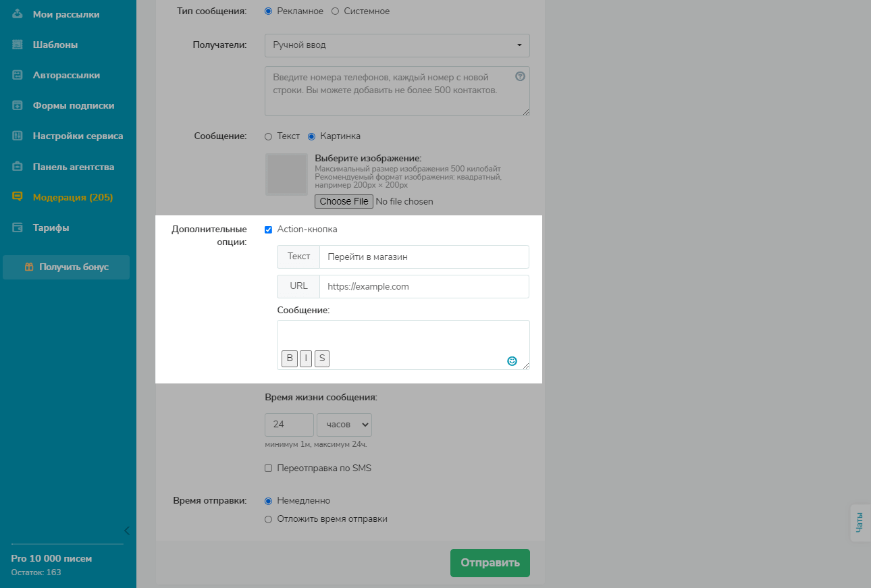Click the URL input field
871x588 pixels.
pyautogui.click(x=424, y=286)
